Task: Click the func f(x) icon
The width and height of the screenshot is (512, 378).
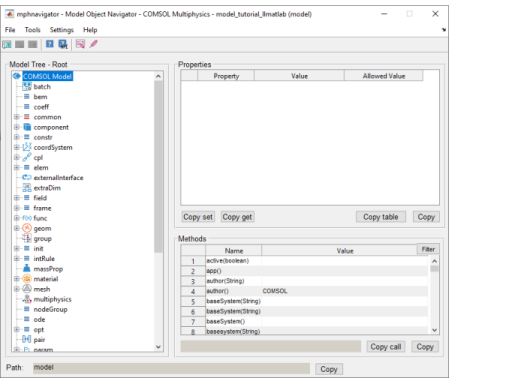Action: pos(27,218)
